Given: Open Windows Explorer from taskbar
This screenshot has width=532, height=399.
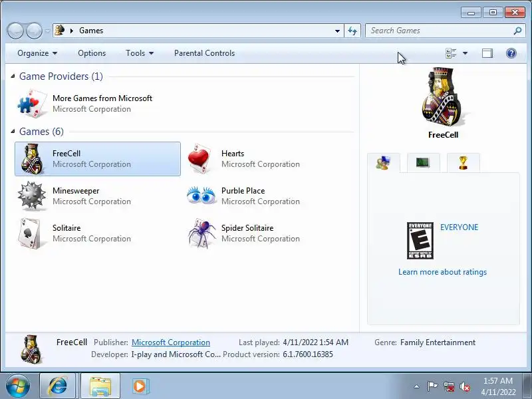Looking at the screenshot, I should [100, 386].
